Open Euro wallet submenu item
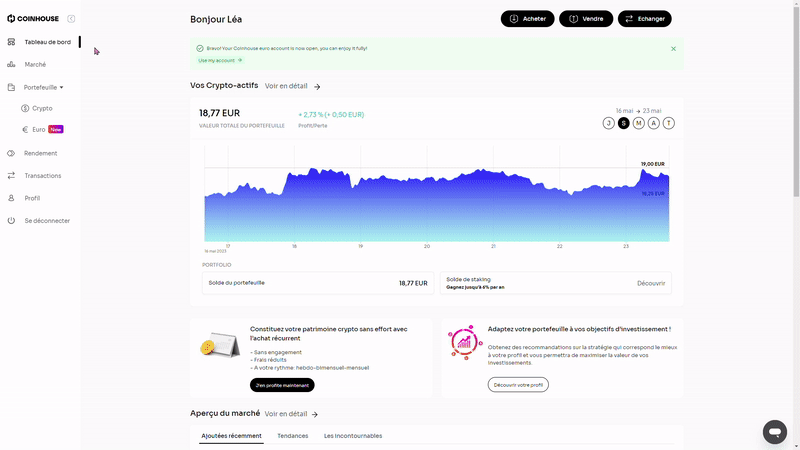This screenshot has width=800, height=450. tap(39, 130)
